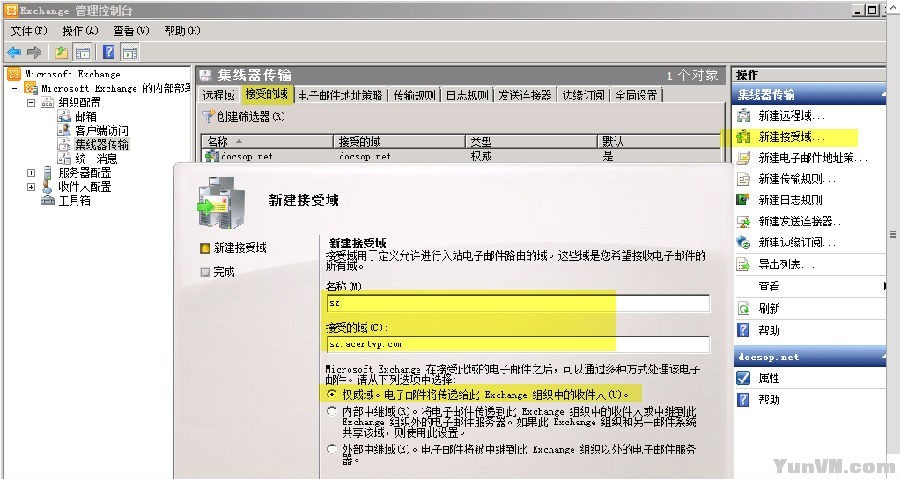Click 属性 checkmark icon under docsop.net
The image size is (900, 479).
(743, 378)
